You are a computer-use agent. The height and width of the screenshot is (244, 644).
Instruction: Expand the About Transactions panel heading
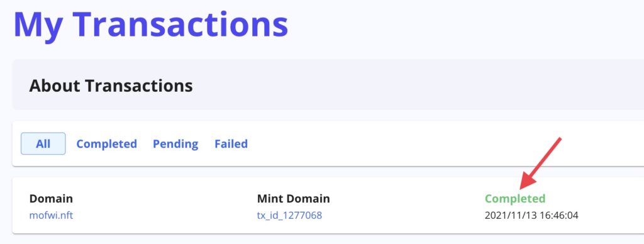[111, 86]
